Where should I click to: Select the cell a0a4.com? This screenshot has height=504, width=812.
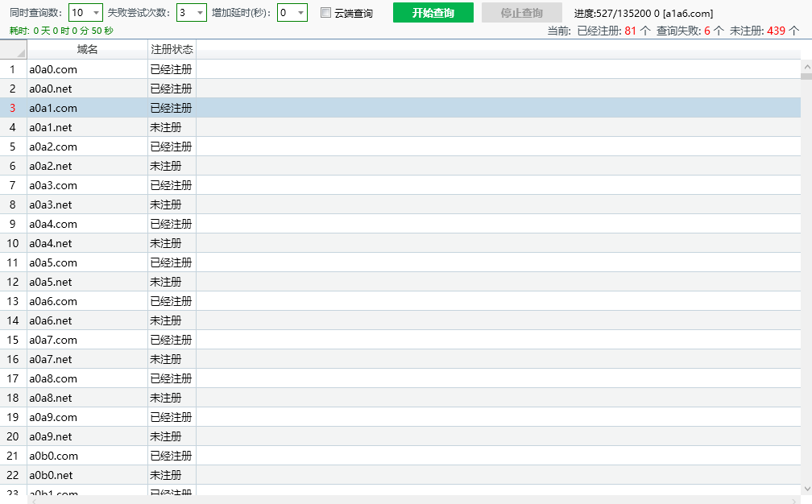[x=87, y=224]
